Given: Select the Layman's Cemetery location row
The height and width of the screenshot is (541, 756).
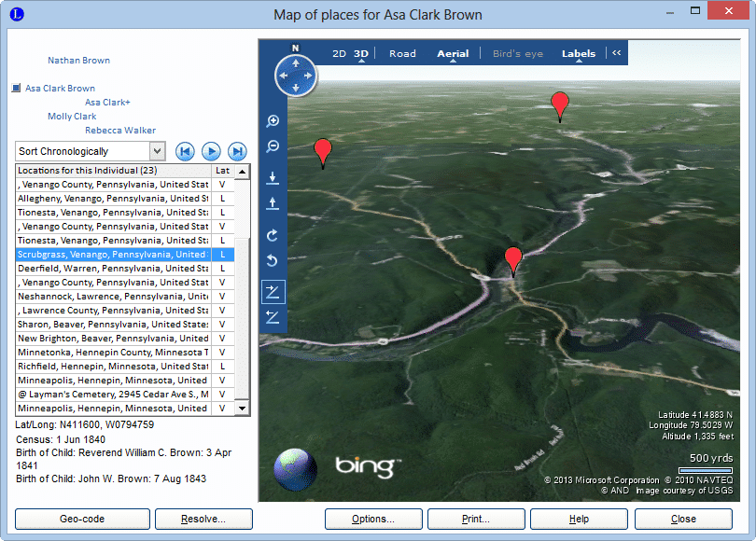Looking at the screenshot, I should pyautogui.click(x=125, y=394).
